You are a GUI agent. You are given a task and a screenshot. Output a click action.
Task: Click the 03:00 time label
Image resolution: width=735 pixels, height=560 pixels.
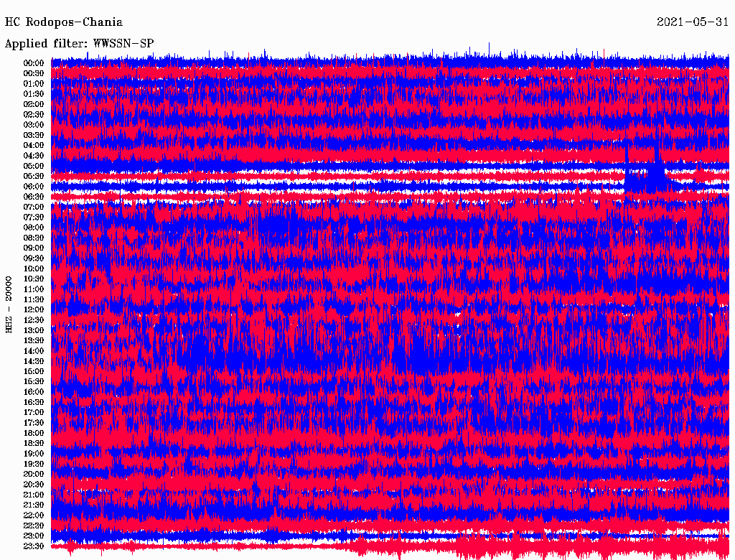coord(34,125)
